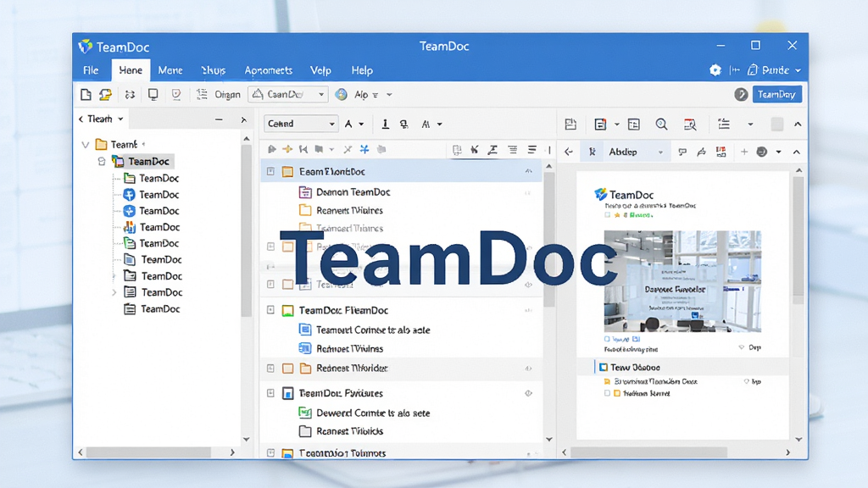Image resolution: width=868 pixels, height=488 pixels.
Task: Click the new document icon in the toolbar
Action: click(x=86, y=95)
